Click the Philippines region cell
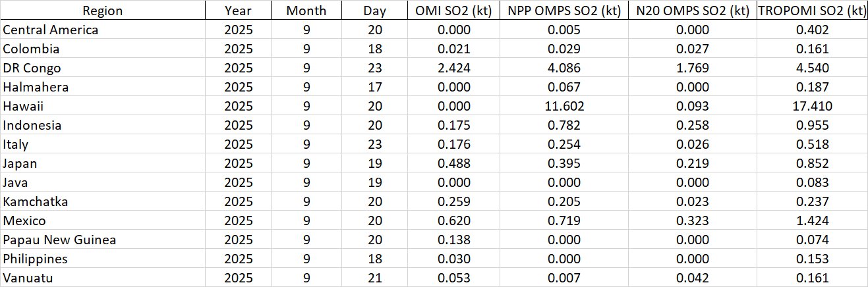The image size is (868, 287). point(35,259)
